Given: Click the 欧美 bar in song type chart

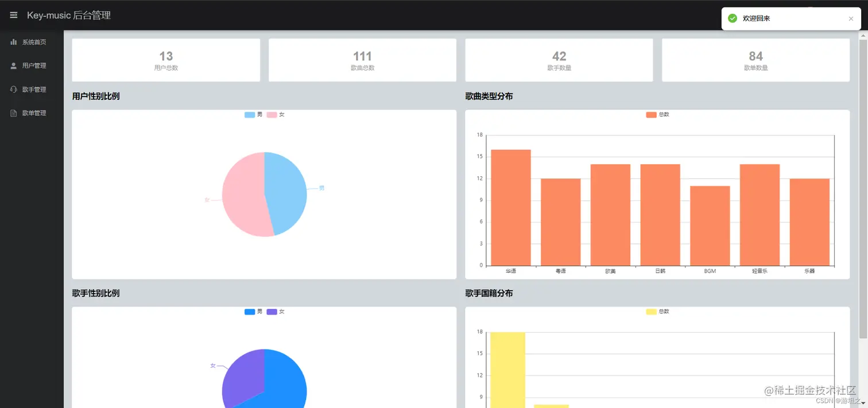Looking at the screenshot, I should pyautogui.click(x=610, y=215).
